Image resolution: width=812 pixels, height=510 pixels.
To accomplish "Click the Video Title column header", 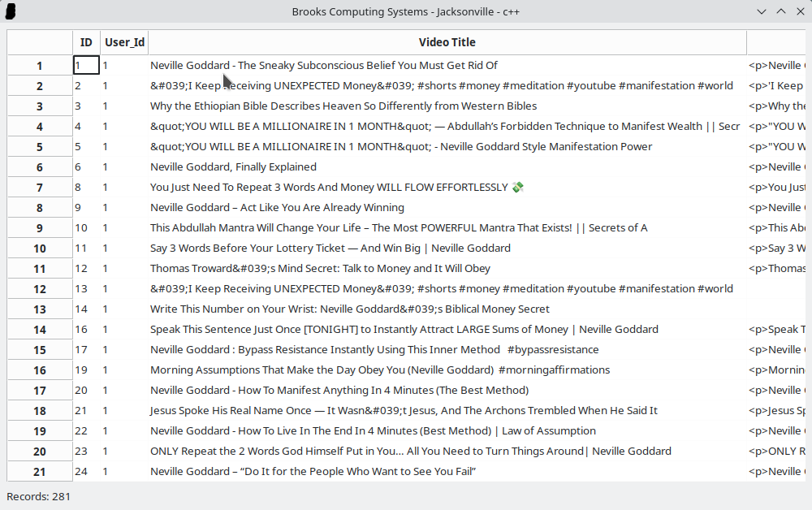I will click(x=447, y=42).
